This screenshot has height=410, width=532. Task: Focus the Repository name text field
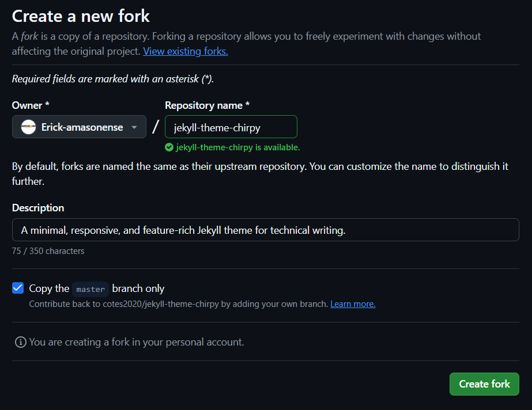(231, 127)
